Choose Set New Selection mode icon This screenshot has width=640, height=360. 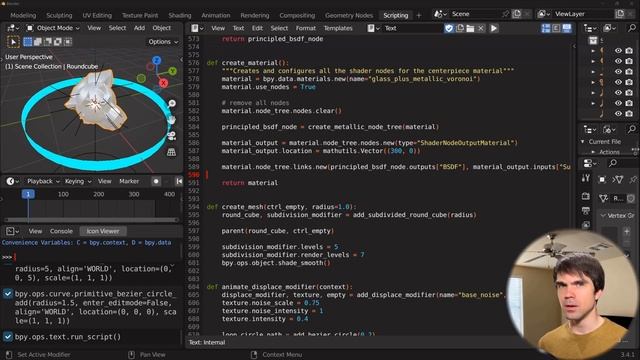[x=28, y=42]
